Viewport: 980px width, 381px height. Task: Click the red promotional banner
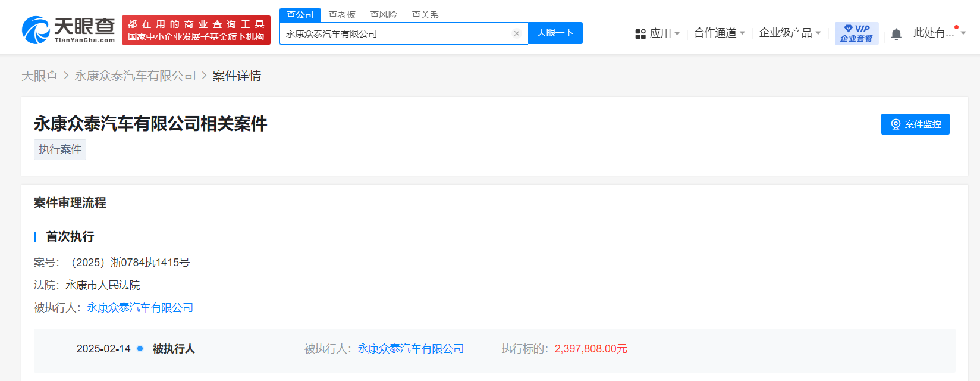pos(196,30)
